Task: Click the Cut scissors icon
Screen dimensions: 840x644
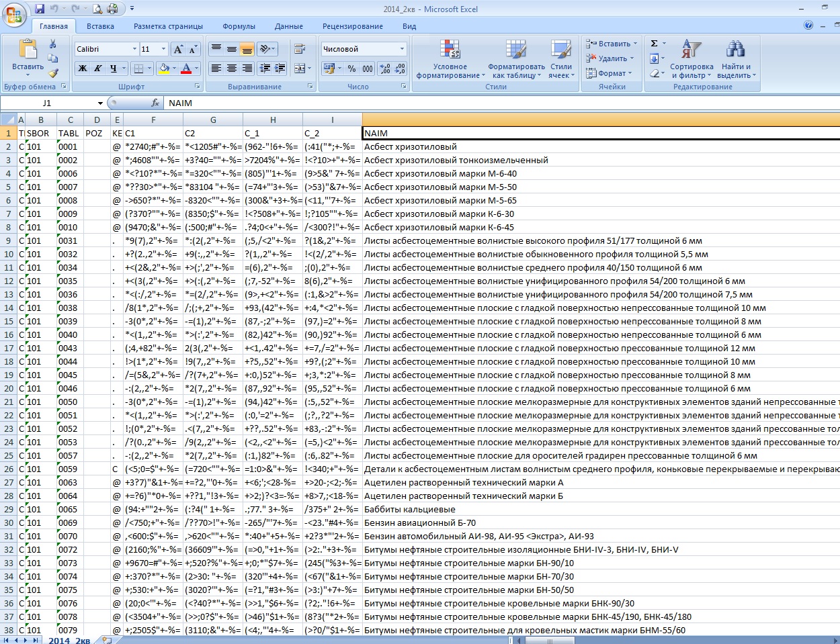Action: tap(53, 44)
